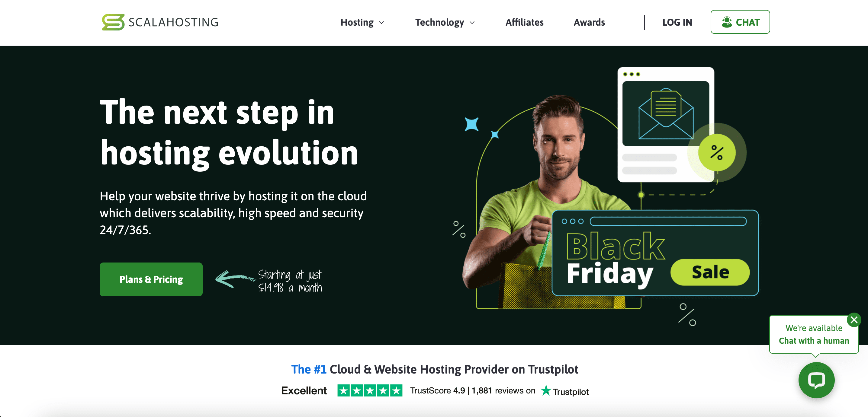Select the Awards menu item
Screen dimensions: 868x417
(x=589, y=22)
